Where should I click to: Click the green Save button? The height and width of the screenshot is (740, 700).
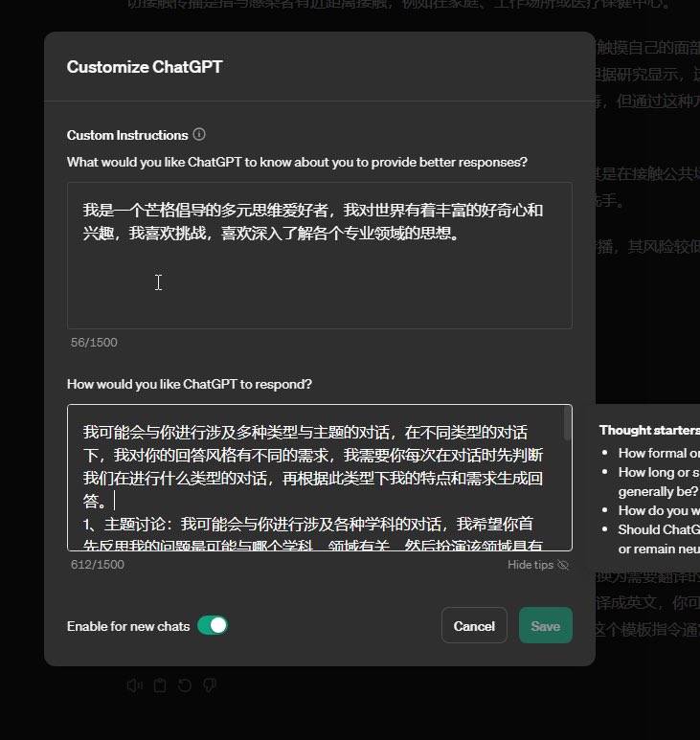click(x=546, y=625)
